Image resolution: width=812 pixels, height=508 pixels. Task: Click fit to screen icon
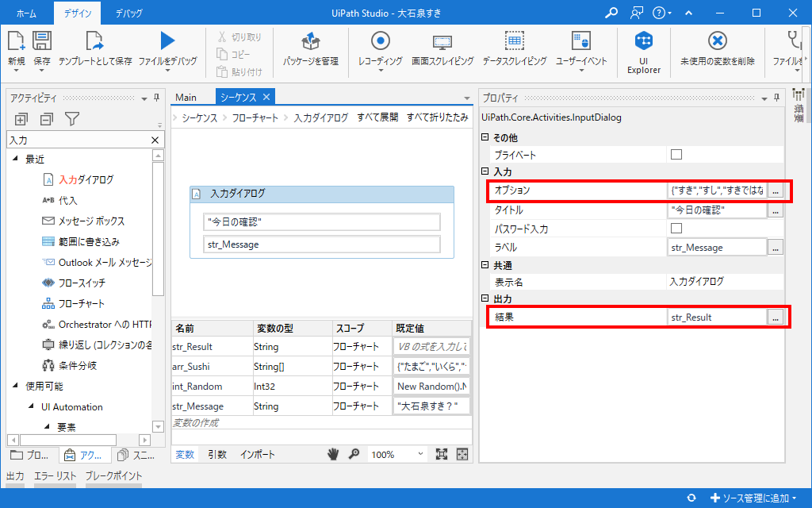pos(441,454)
